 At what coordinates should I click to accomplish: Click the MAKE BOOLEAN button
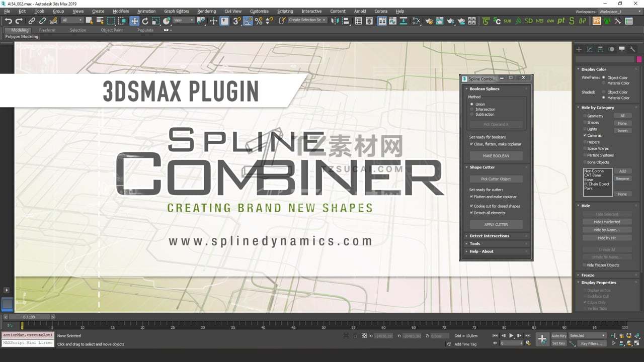point(496,156)
